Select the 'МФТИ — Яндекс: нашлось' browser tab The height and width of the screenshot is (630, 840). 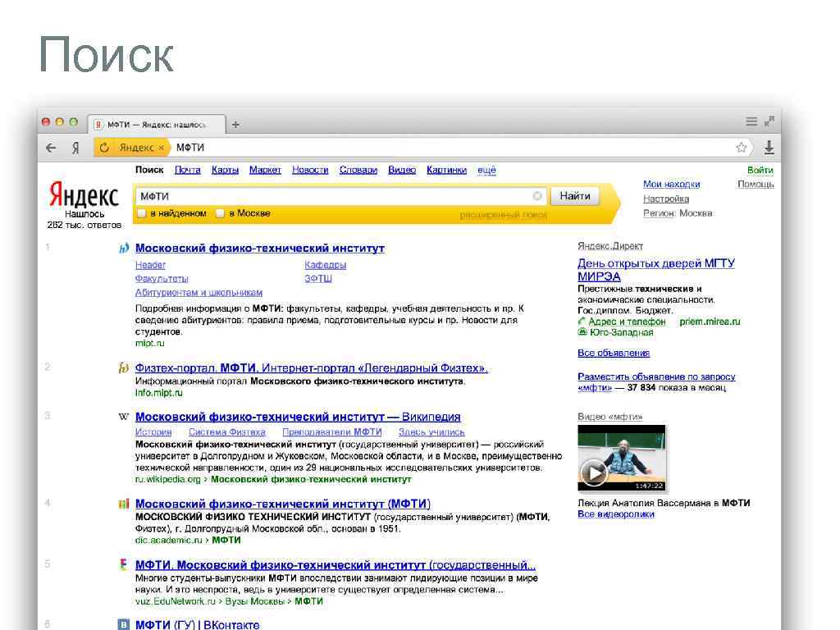pos(157,125)
